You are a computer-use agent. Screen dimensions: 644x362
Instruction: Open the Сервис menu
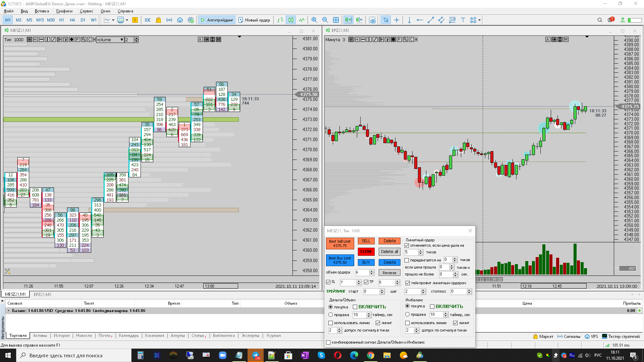(86, 11)
